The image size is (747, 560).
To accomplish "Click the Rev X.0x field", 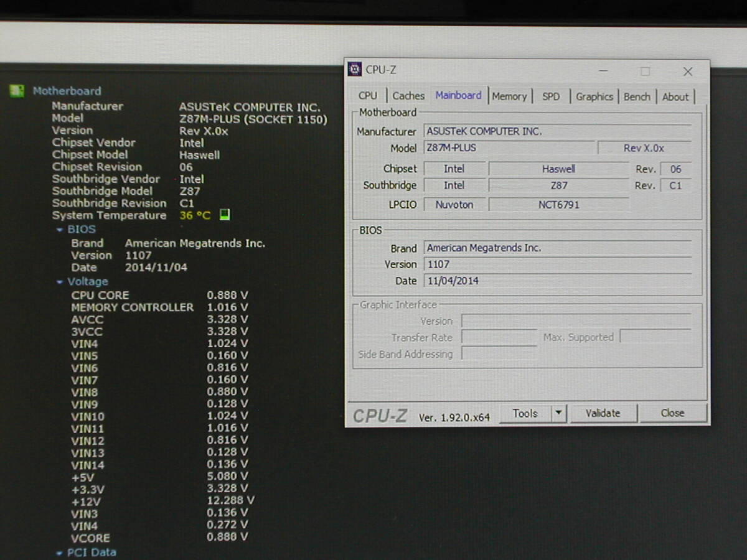I will click(644, 148).
